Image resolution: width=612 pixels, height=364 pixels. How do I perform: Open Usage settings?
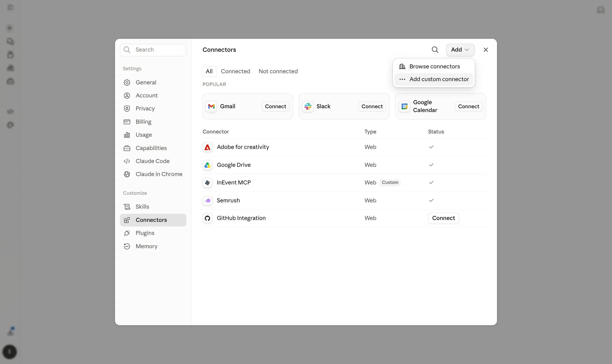[x=153, y=135]
